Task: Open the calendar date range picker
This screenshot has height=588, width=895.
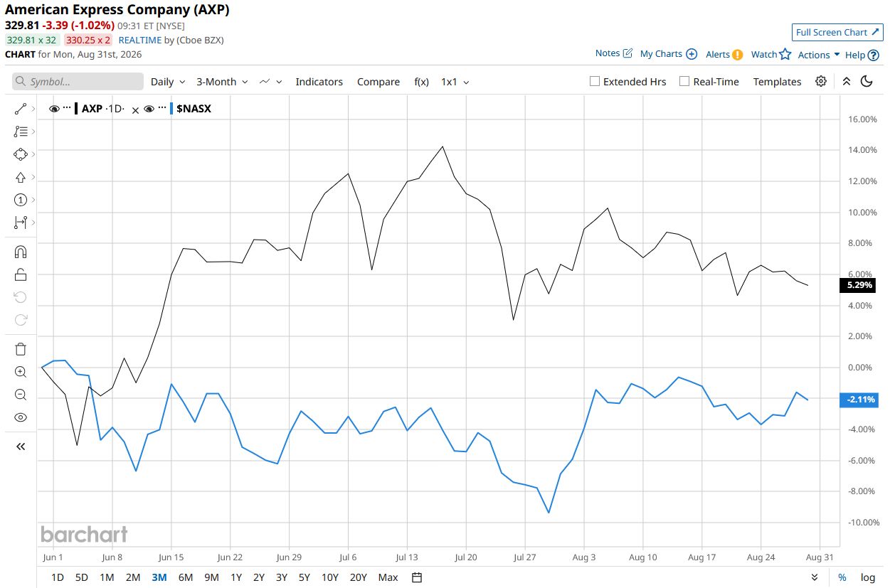Action: 417,577
